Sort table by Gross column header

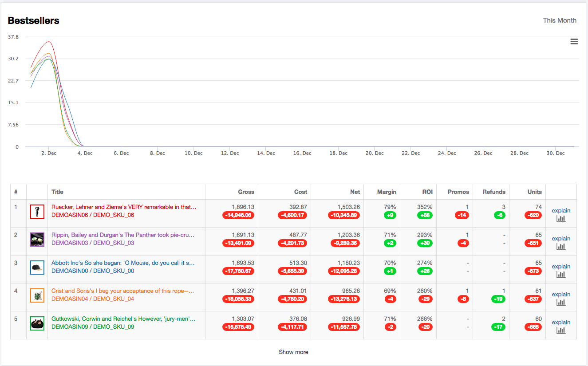click(246, 192)
